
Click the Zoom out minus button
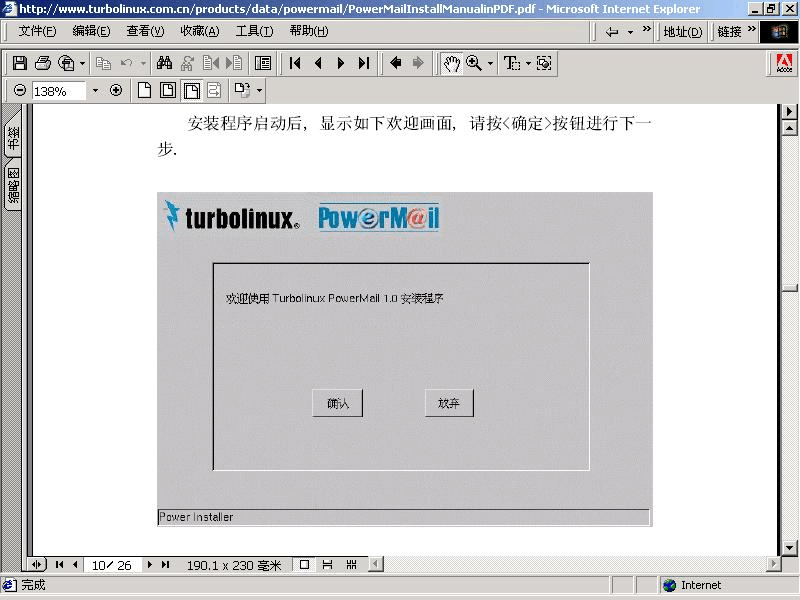click(20, 90)
